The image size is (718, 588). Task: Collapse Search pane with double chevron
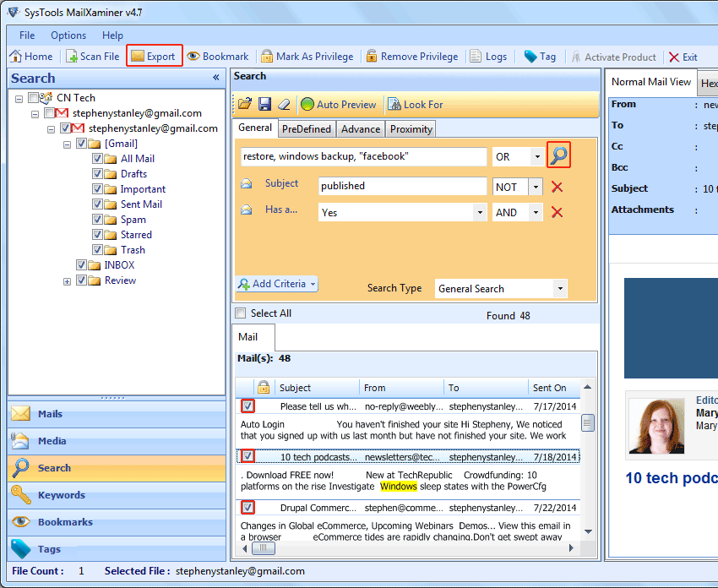pyautogui.click(x=216, y=78)
